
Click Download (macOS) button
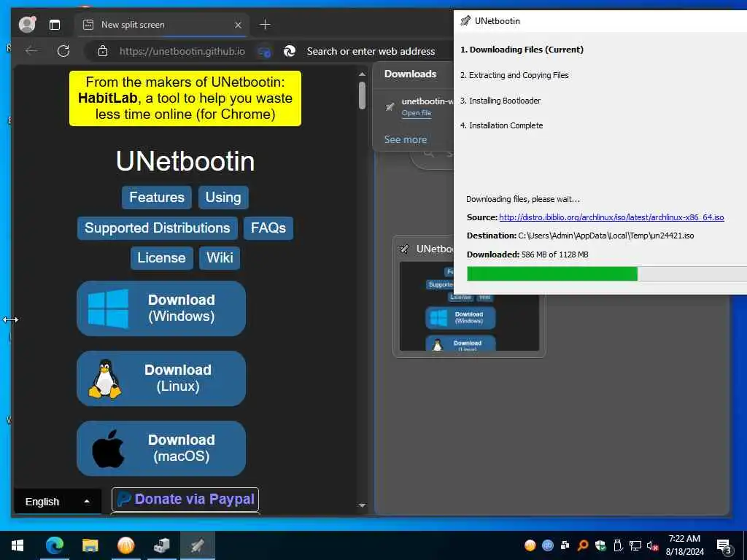pos(161,448)
